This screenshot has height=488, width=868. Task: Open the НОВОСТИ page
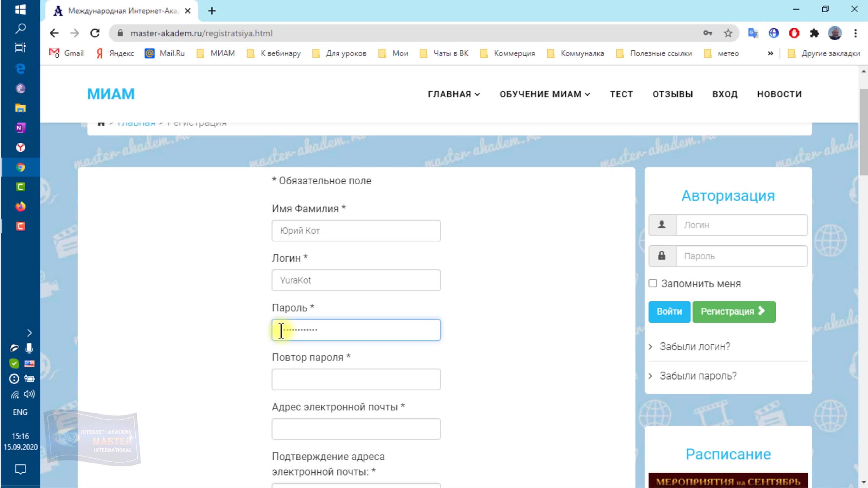click(x=779, y=94)
